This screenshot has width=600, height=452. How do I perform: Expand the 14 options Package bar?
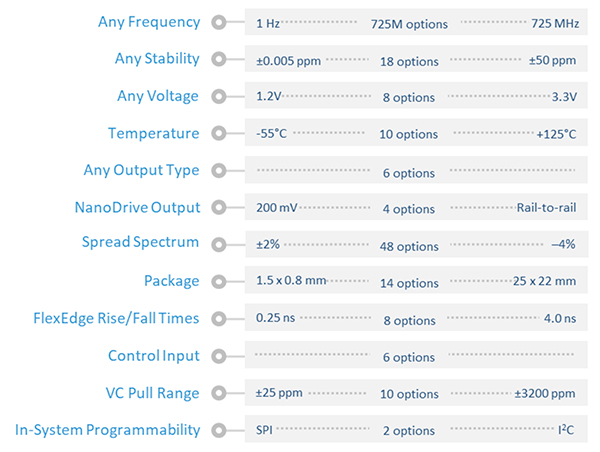point(416,283)
